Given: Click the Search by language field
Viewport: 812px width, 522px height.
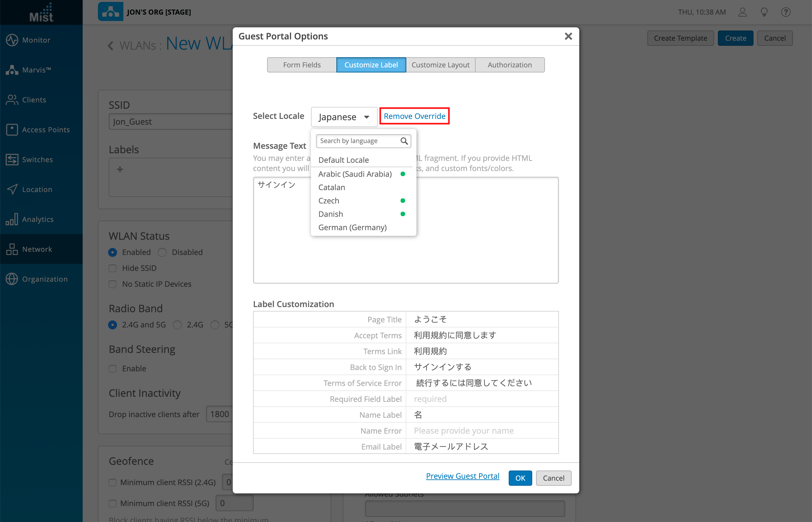Looking at the screenshot, I should pos(358,141).
